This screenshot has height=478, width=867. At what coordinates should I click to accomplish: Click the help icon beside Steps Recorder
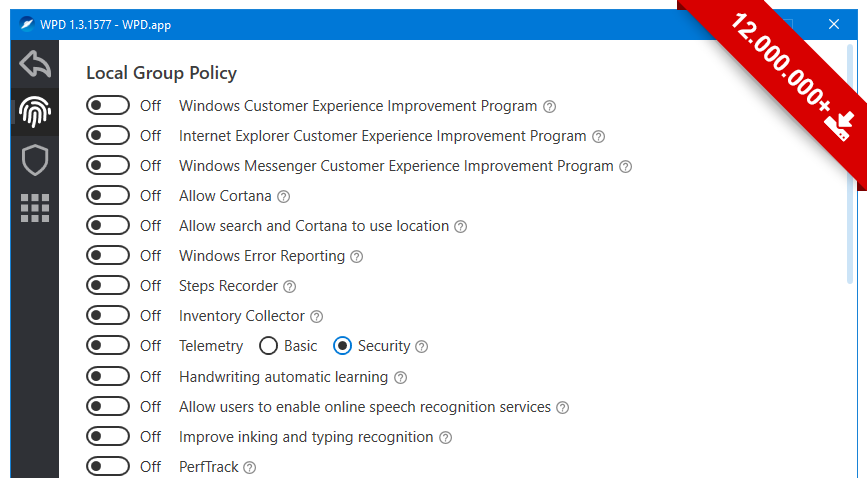pos(290,287)
